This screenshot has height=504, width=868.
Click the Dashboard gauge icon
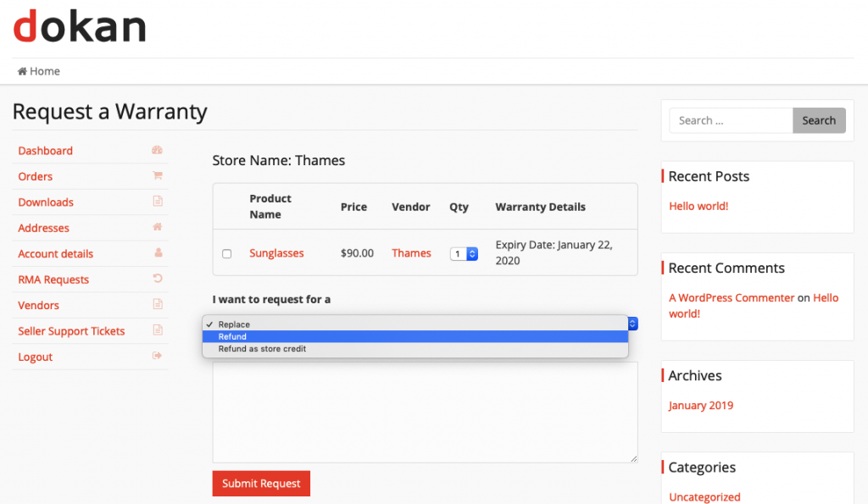[157, 150]
